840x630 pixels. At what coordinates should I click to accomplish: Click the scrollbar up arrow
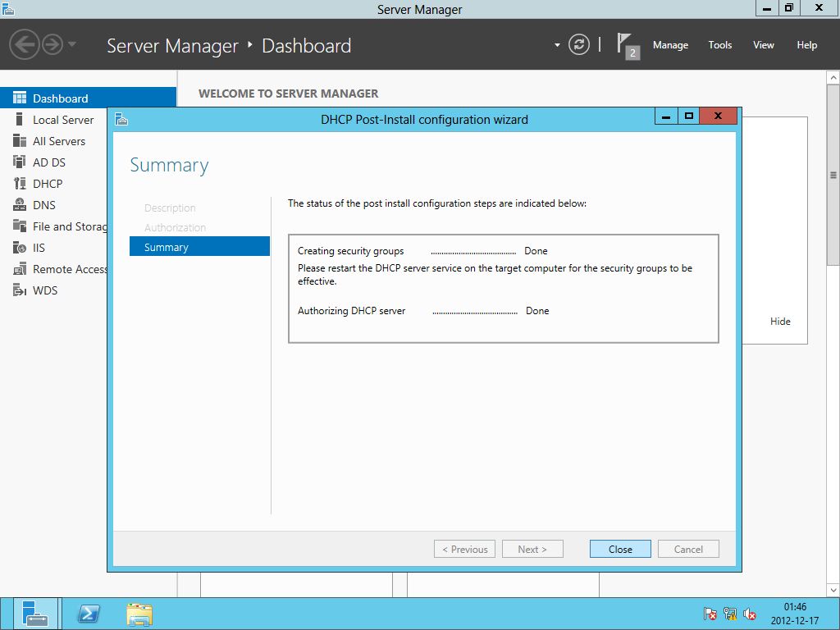point(833,78)
